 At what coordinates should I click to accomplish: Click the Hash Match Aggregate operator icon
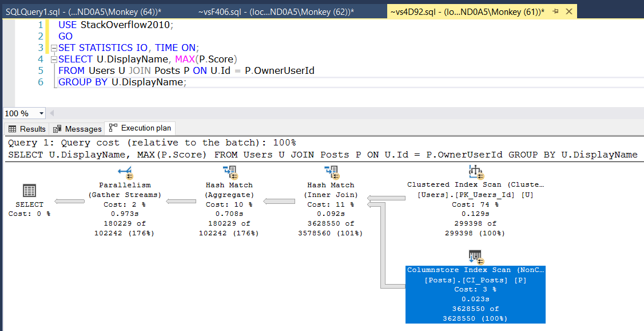(x=229, y=172)
